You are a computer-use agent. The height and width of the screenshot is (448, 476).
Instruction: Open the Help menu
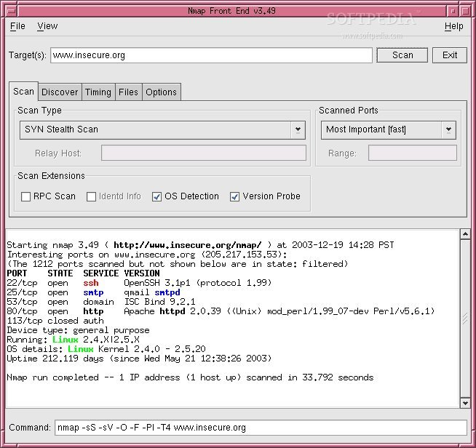click(454, 26)
